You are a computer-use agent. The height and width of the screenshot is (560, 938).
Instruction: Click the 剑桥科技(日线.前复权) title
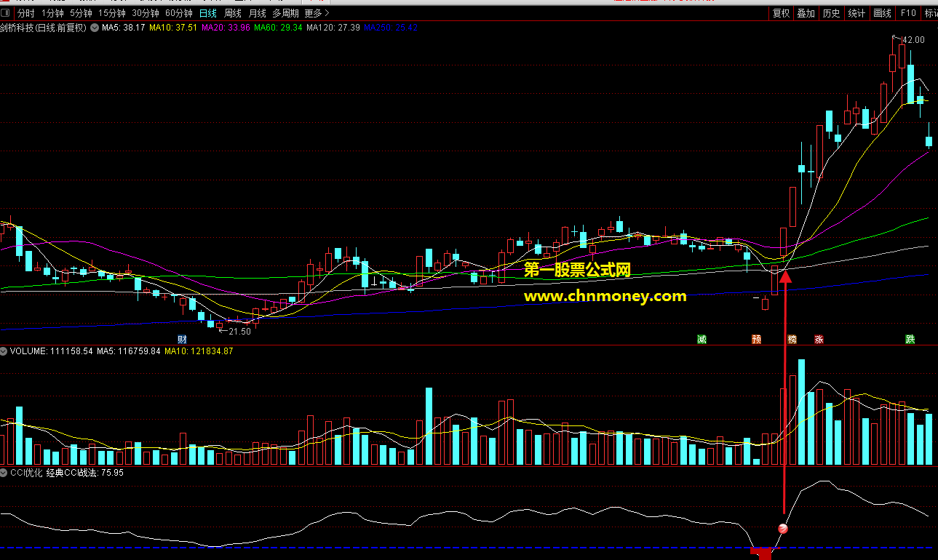tap(43, 28)
